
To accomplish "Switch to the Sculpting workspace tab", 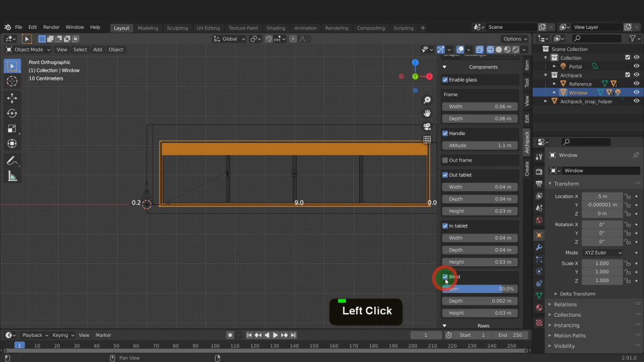I will point(177,28).
